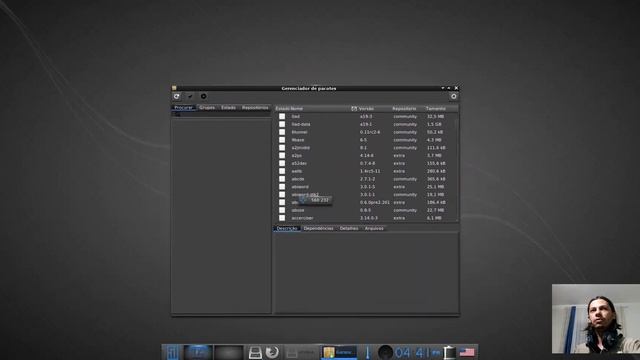
Task: Select the a2ps package name
Action: pos(297,156)
